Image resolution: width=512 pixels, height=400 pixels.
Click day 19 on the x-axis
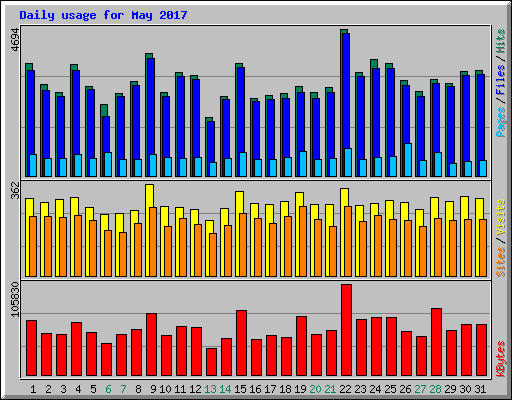click(300, 389)
